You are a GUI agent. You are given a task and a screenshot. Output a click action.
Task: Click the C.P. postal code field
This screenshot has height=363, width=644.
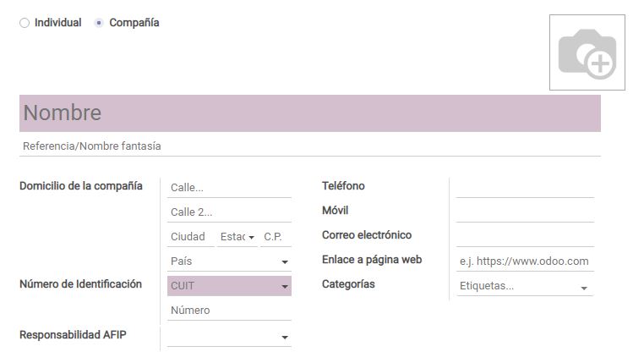click(276, 237)
